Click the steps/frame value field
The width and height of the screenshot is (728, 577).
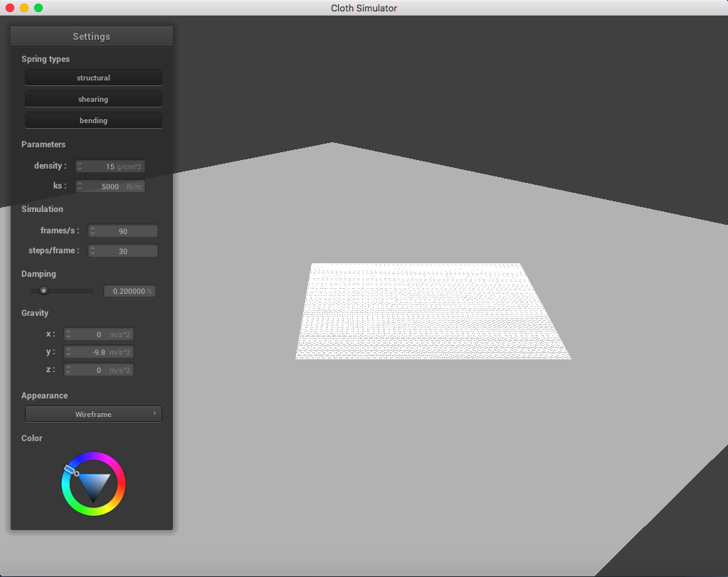coord(123,250)
